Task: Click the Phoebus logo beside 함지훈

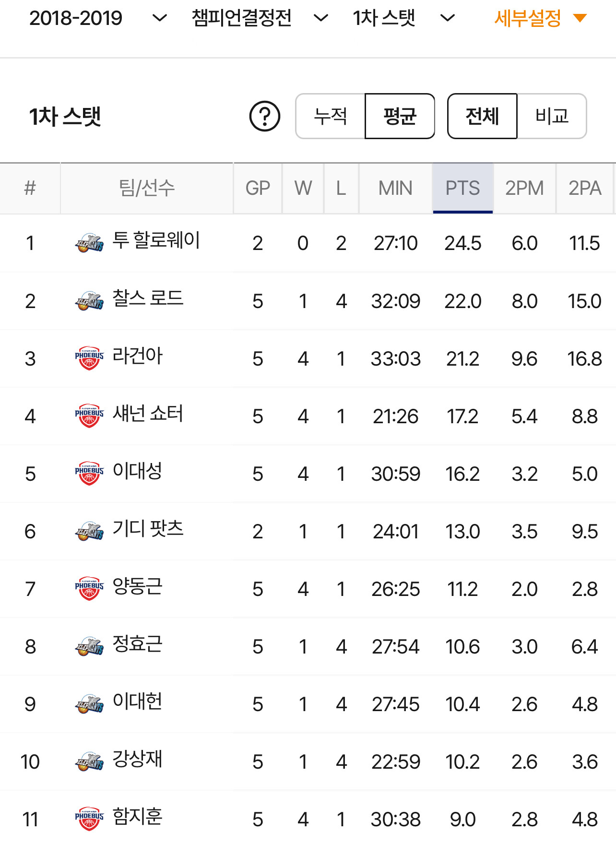Action: coord(89,819)
